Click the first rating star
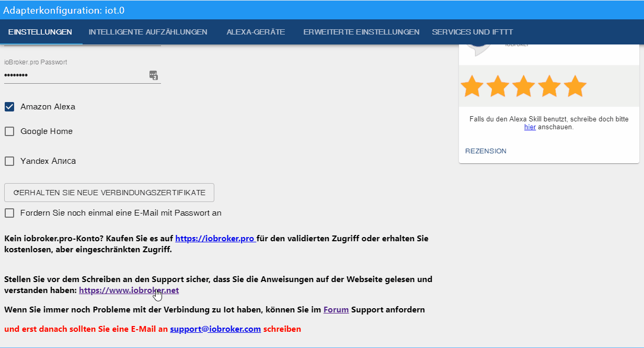This screenshot has width=644, height=348. pyautogui.click(x=472, y=86)
